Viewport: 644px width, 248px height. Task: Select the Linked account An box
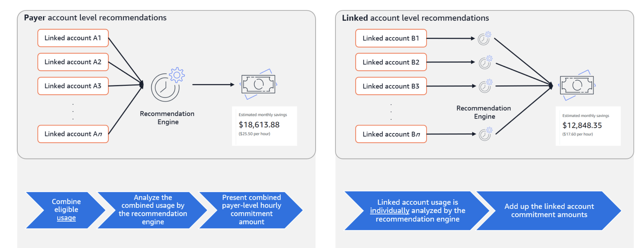73,134
